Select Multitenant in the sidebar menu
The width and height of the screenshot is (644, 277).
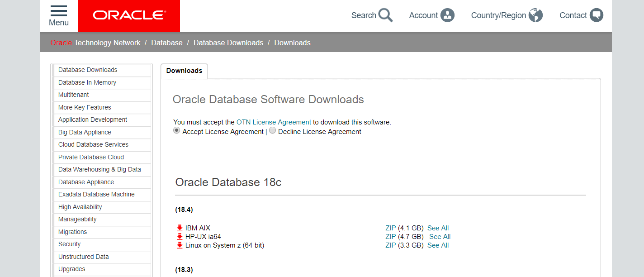tap(73, 95)
